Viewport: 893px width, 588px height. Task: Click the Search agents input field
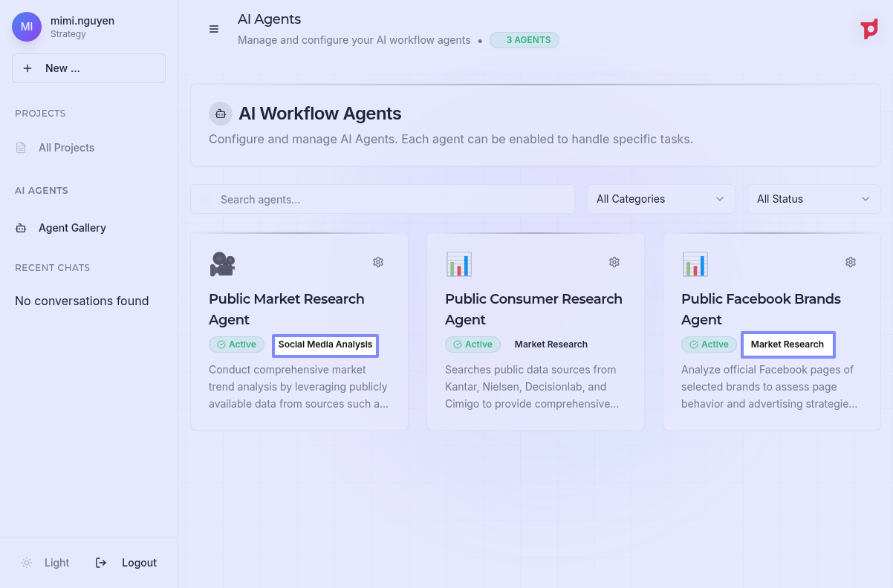[x=383, y=199]
